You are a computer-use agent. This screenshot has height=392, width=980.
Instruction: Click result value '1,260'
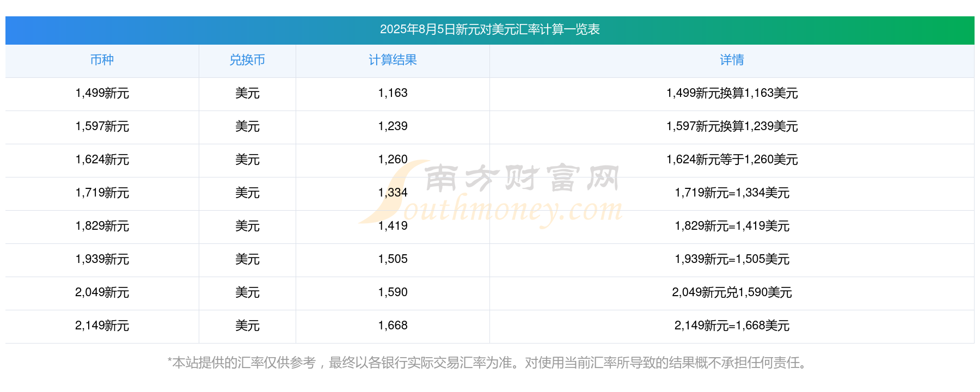tap(393, 160)
